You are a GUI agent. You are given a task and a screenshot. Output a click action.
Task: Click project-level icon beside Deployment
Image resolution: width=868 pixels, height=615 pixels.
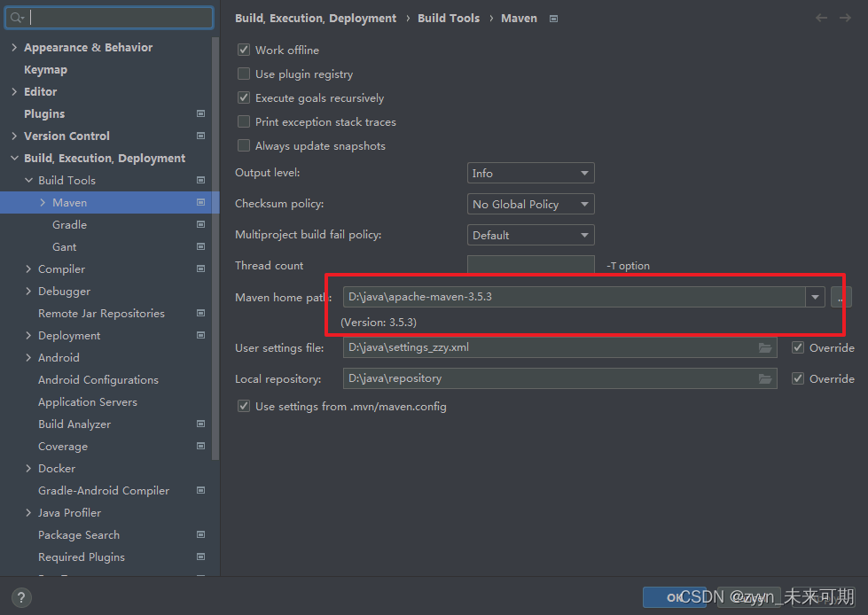[x=201, y=335]
